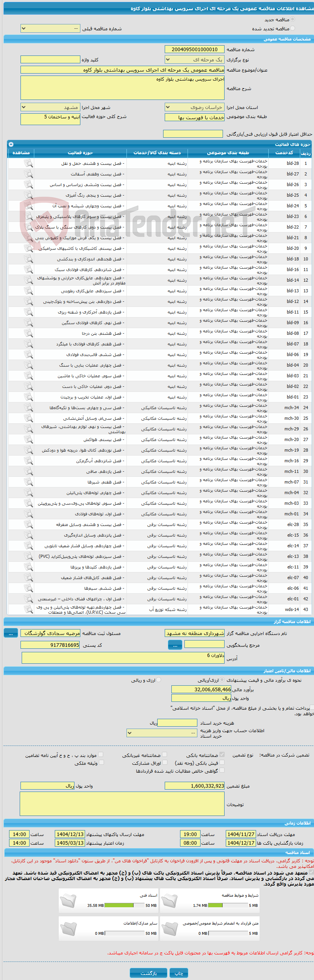Viewport: 314px width, 980px height.
Task: Click the طبقه بندی موضوعی column header
Action: click(x=228, y=153)
